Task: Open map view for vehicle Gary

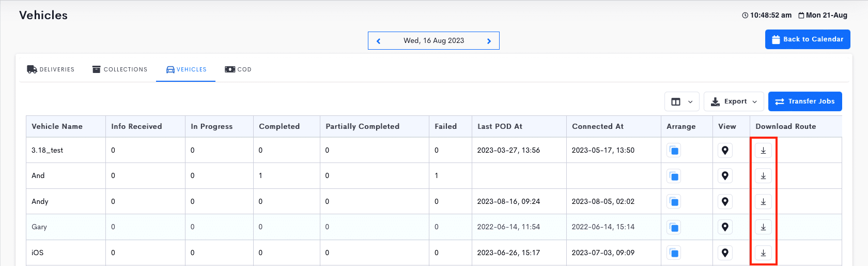Action: click(725, 227)
